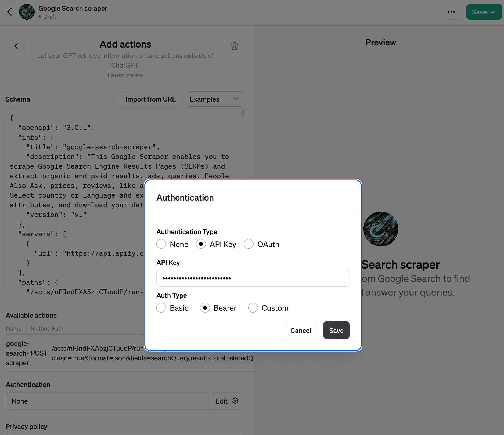
Task: Click the GPT avatar in the preview panel
Action: [x=380, y=229]
